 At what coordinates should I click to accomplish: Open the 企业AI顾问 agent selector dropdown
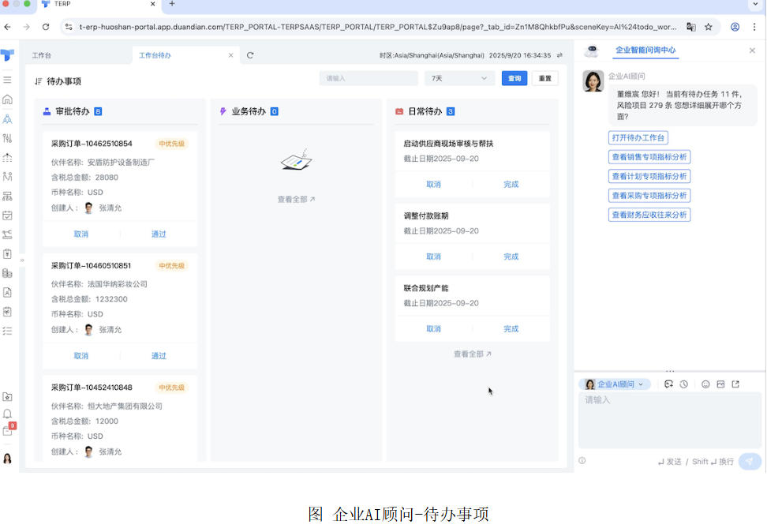615,384
